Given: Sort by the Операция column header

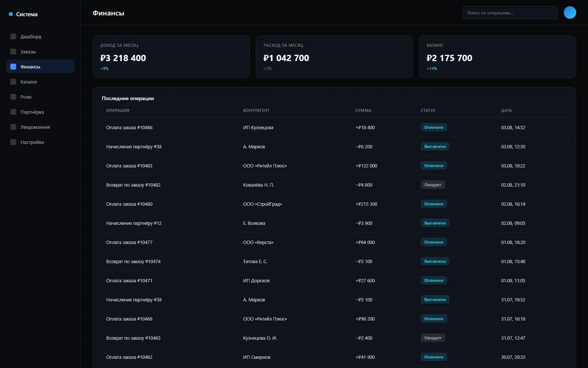Looking at the screenshot, I should 118,110.
